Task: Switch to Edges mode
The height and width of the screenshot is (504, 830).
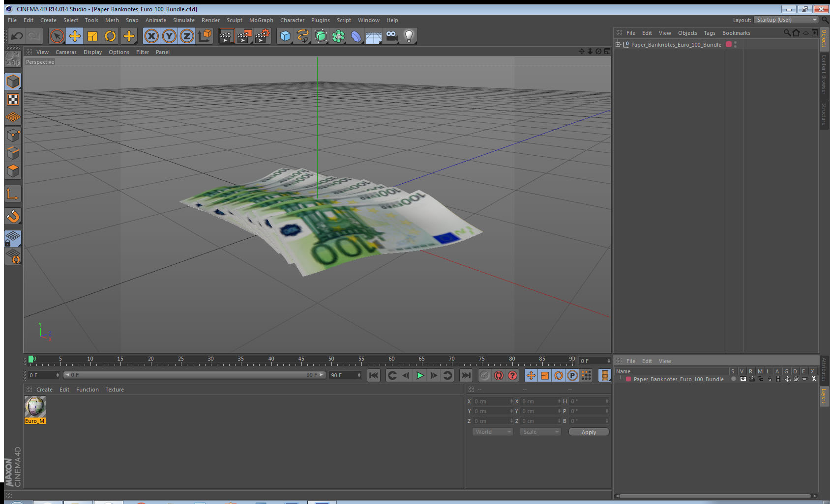Action: pyautogui.click(x=13, y=153)
